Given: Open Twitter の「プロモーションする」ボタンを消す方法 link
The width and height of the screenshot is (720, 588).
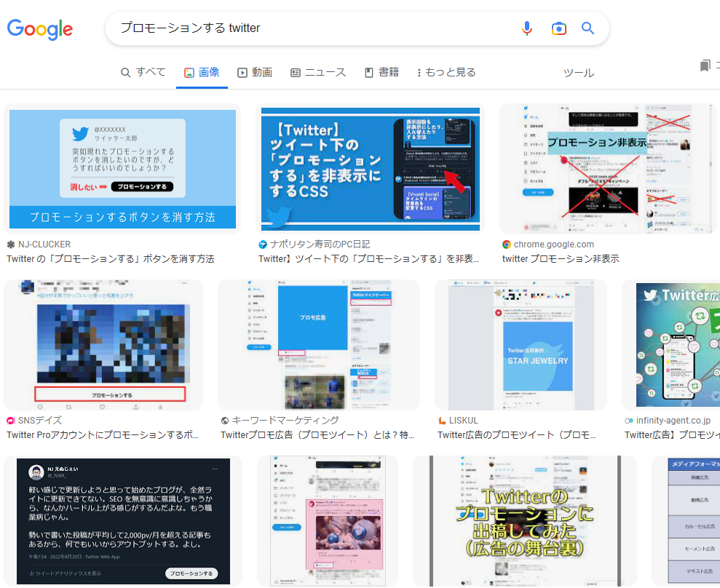Looking at the screenshot, I should 110,259.
